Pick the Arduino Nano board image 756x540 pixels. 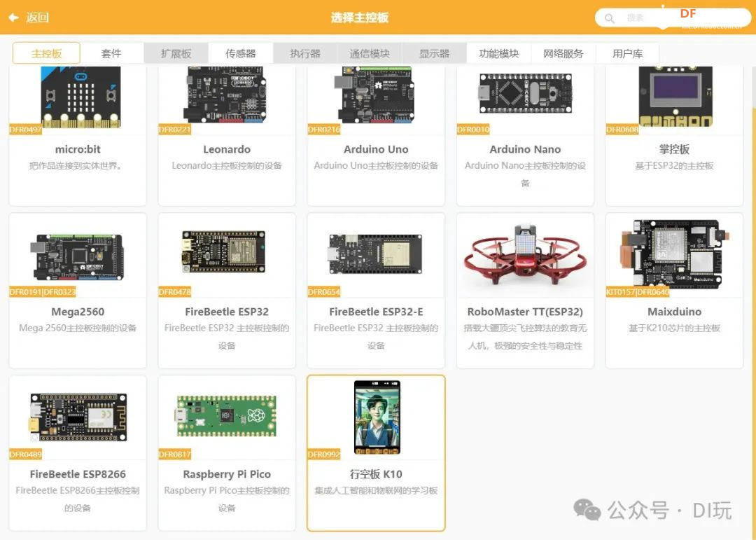point(526,94)
